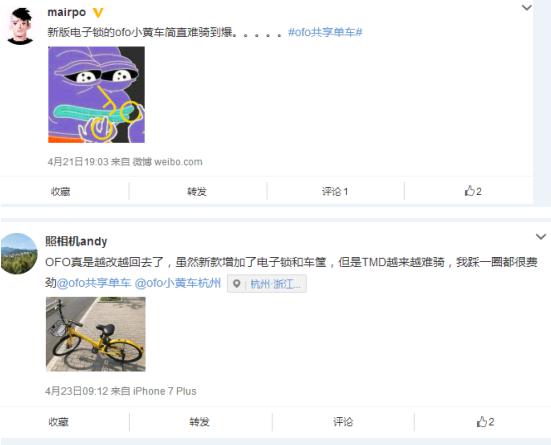Expand options chevron on mairpo's post
551x445 pixels.
click(x=526, y=7)
